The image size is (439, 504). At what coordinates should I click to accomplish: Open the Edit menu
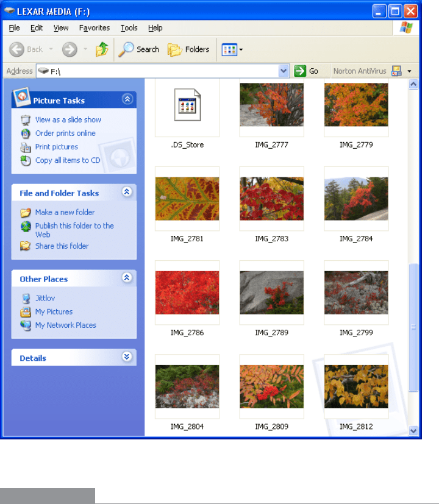pos(37,28)
